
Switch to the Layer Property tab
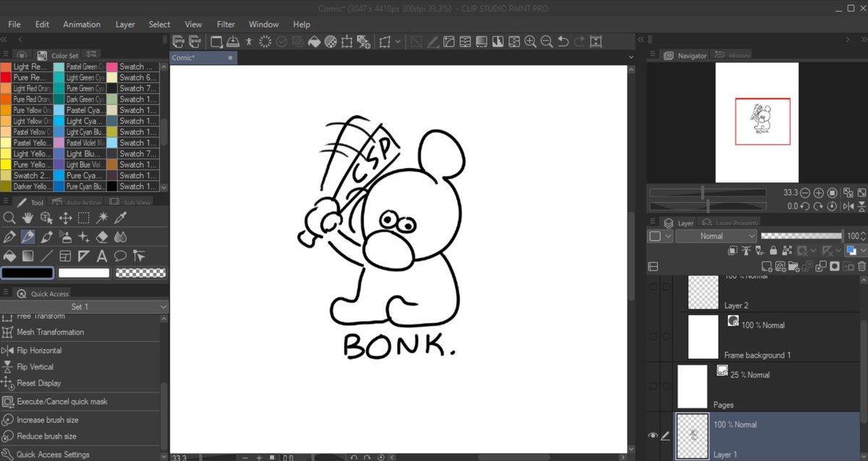(729, 223)
